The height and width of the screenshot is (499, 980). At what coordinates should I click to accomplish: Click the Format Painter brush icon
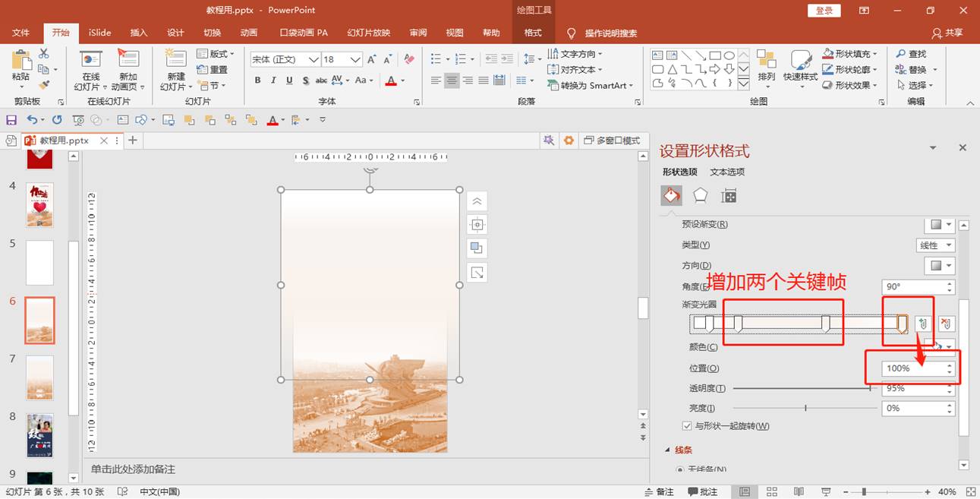44,85
